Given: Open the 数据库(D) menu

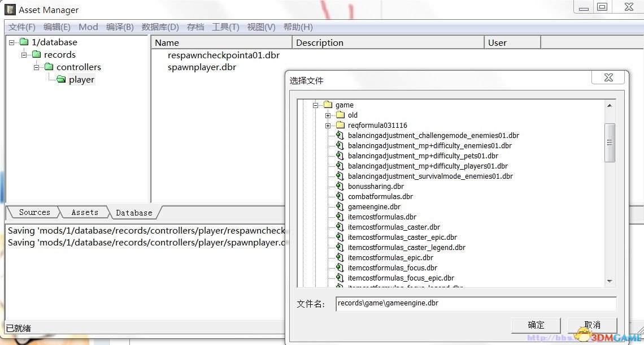Looking at the screenshot, I should tap(160, 27).
